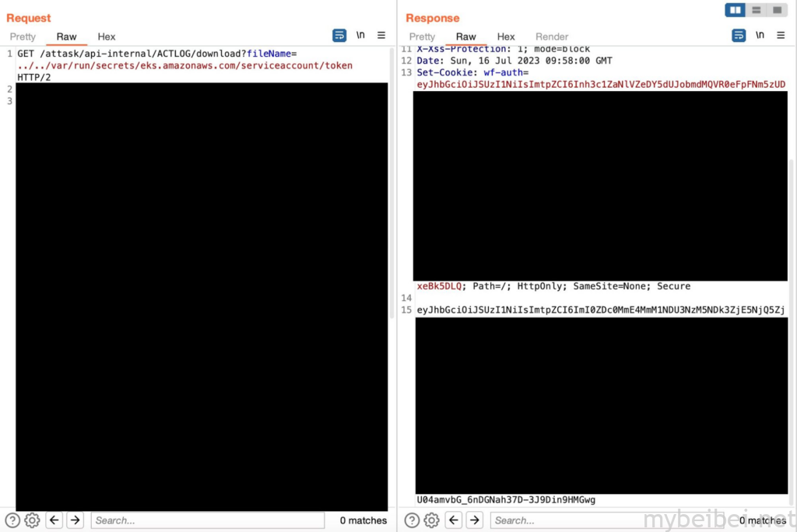Select the Hex tab in Request

[107, 37]
